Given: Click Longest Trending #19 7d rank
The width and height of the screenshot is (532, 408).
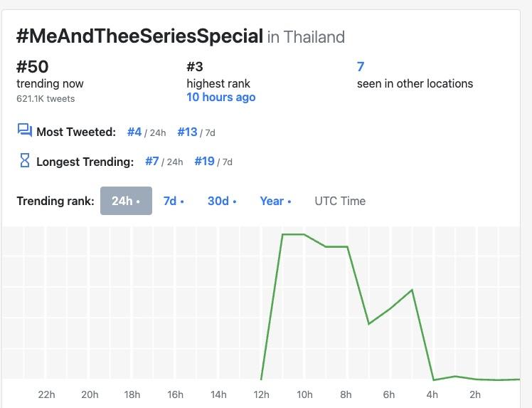Looking at the screenshot, I should click(204, 161).
